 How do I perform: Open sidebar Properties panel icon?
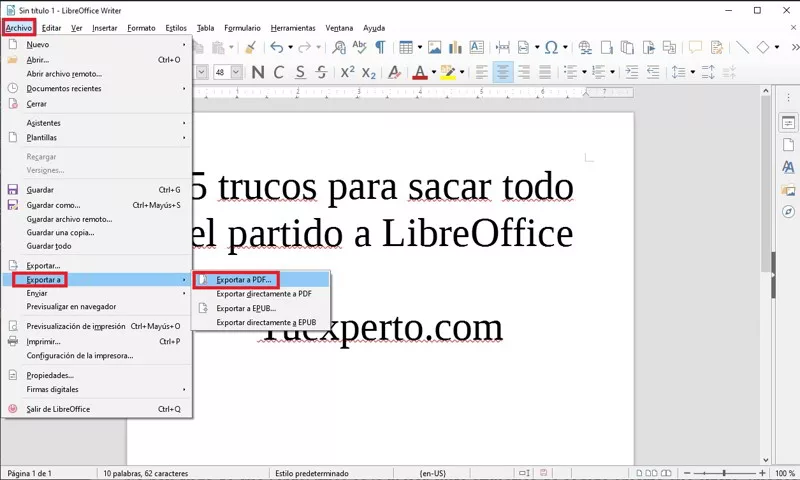coord(788,122)
